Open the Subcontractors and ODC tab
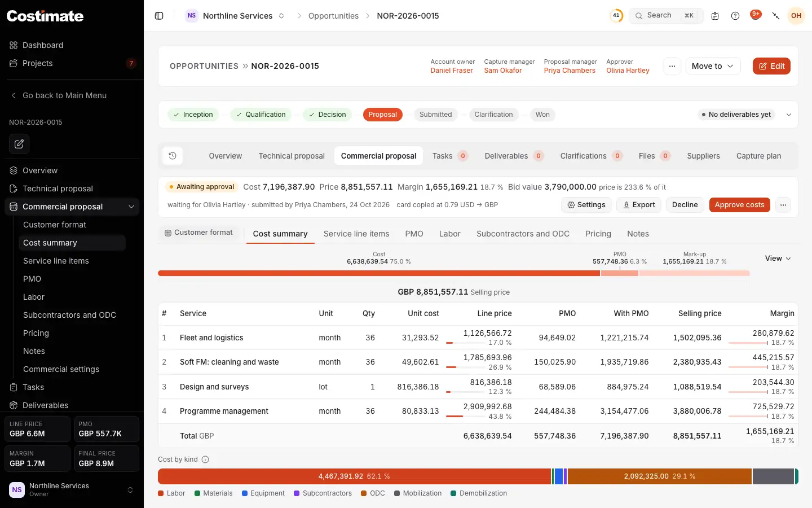812x508 pixels. tap(523, 234)
